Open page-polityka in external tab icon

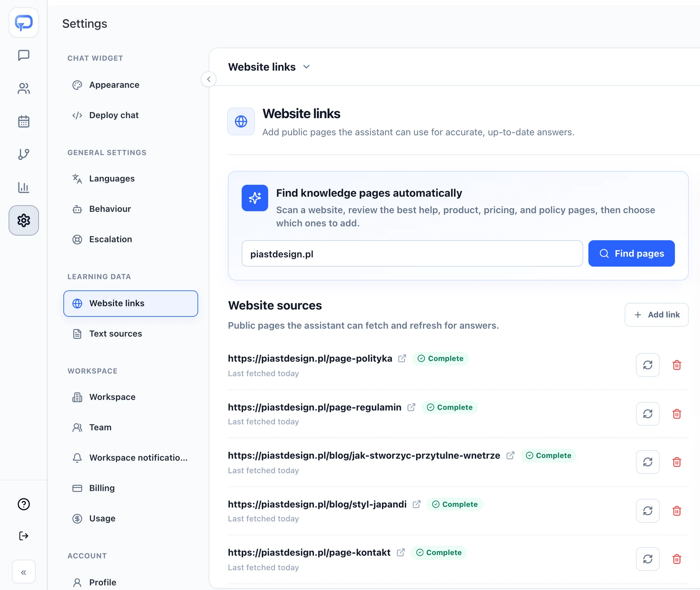point(402,358)
